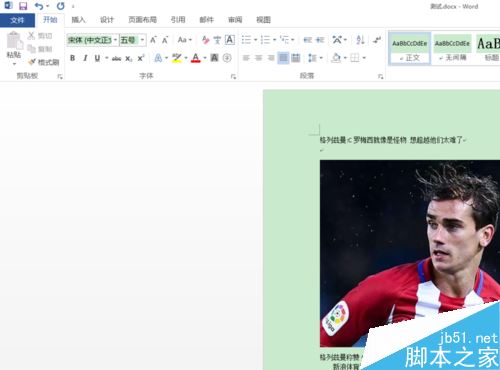Viewport: 500px width, 370px height.
Task: Open line spacing options
Action: (x=315, y=58)
